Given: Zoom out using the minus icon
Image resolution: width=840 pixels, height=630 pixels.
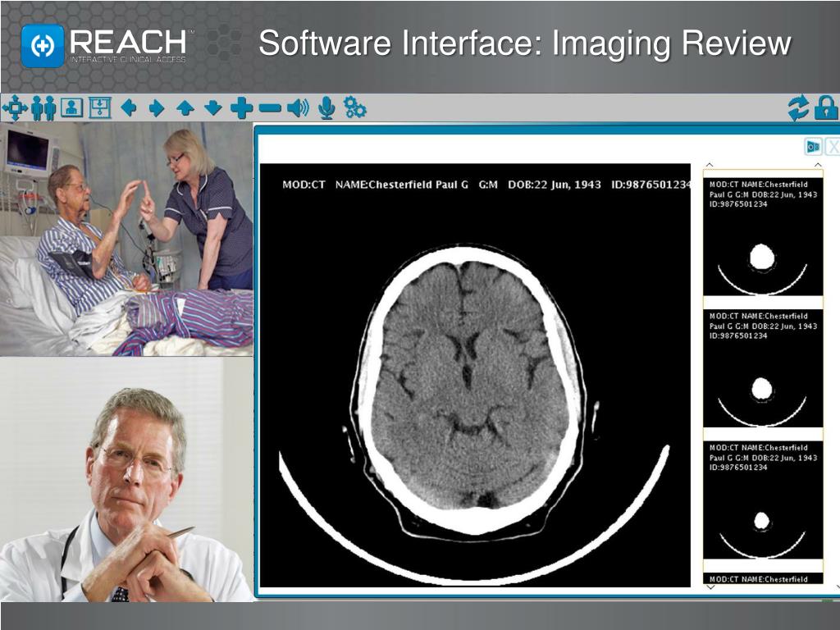Looking at the screenshot, I should pos(269,107).
